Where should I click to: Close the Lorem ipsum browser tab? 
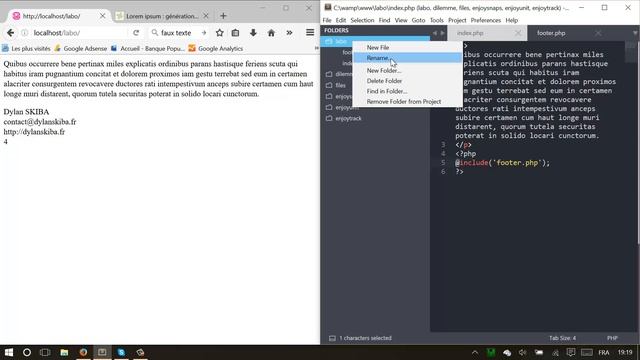click(x=206, y=16)
